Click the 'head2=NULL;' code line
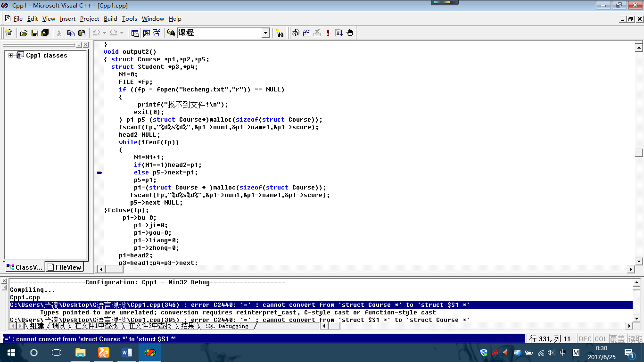 140,135
